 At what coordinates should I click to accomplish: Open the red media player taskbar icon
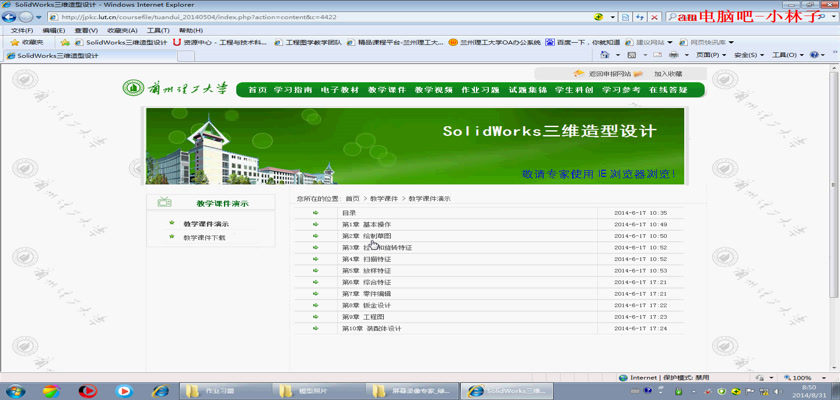tap(87, 391)
